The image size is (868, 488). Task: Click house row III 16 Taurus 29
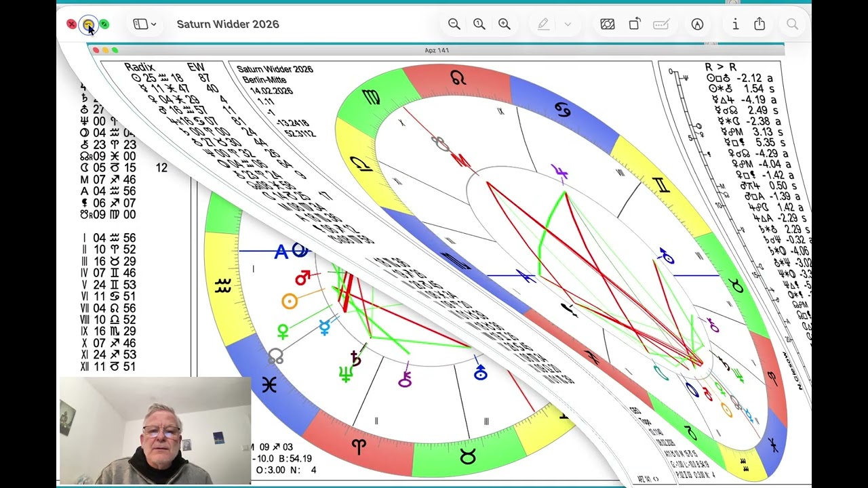(108, 261)
